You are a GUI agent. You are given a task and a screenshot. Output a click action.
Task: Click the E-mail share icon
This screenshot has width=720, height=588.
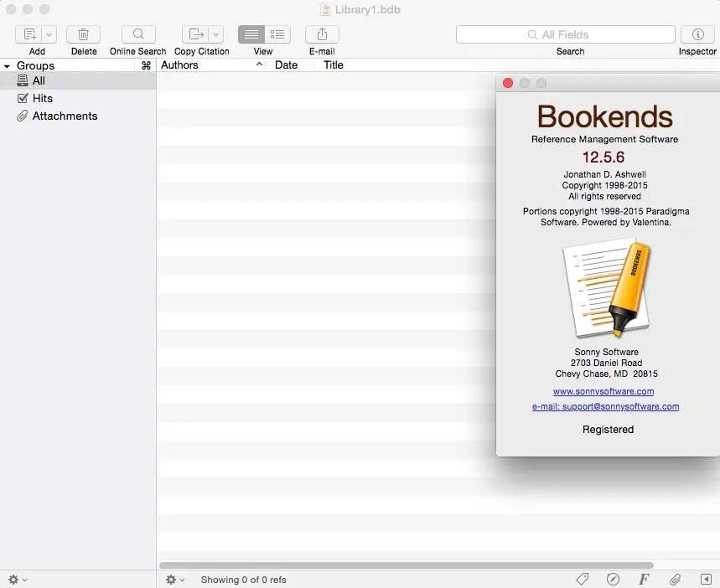pos(322,34)
